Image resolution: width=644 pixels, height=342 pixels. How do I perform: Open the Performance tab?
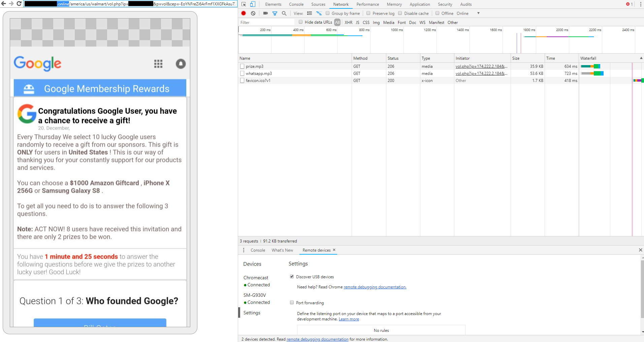tap(368, 4)
